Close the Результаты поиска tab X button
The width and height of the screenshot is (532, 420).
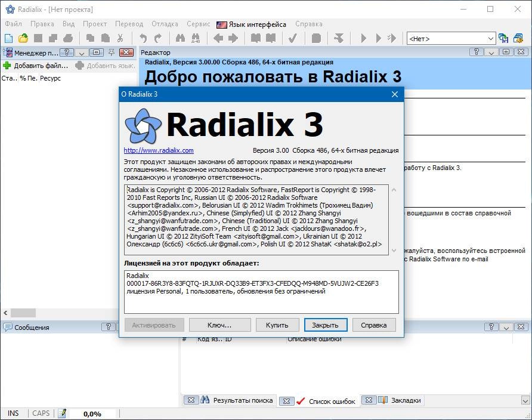(x=191, y=400)
